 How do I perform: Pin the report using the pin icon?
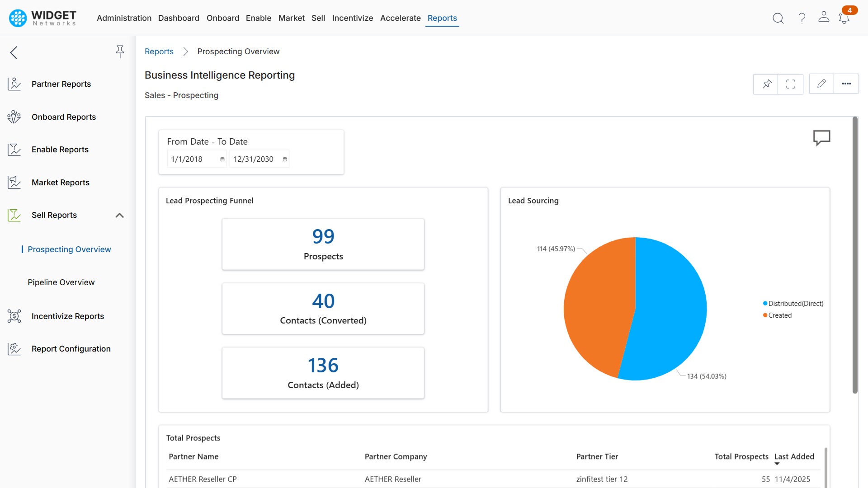(766, 84)
